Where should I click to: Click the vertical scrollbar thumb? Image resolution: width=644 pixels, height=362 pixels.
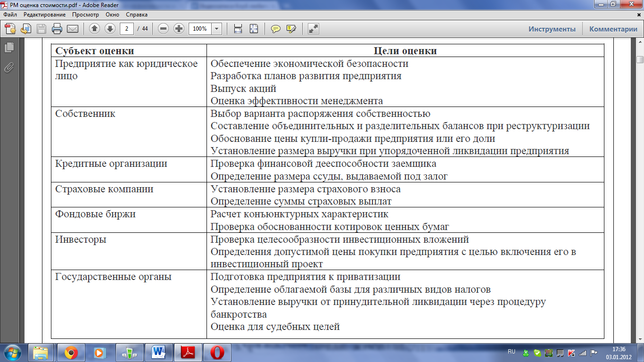pos(640,59)
